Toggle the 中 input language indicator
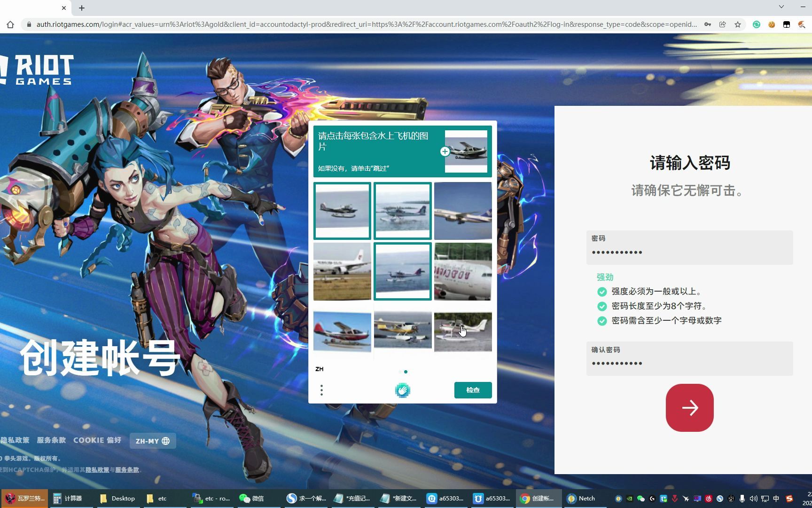This screenshot has height=508, width=812. (776, 499)
